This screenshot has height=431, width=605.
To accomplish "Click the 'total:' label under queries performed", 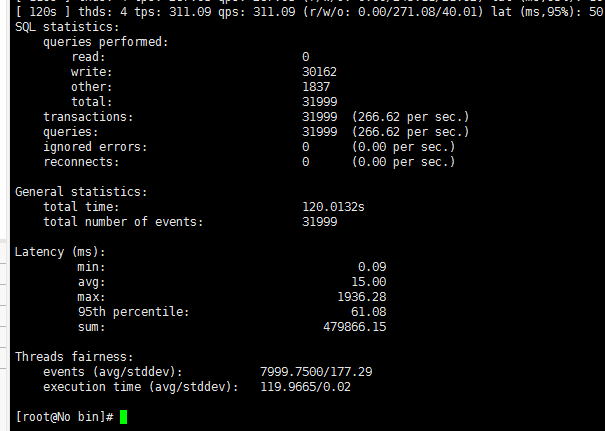I will (x=92, y=102).
